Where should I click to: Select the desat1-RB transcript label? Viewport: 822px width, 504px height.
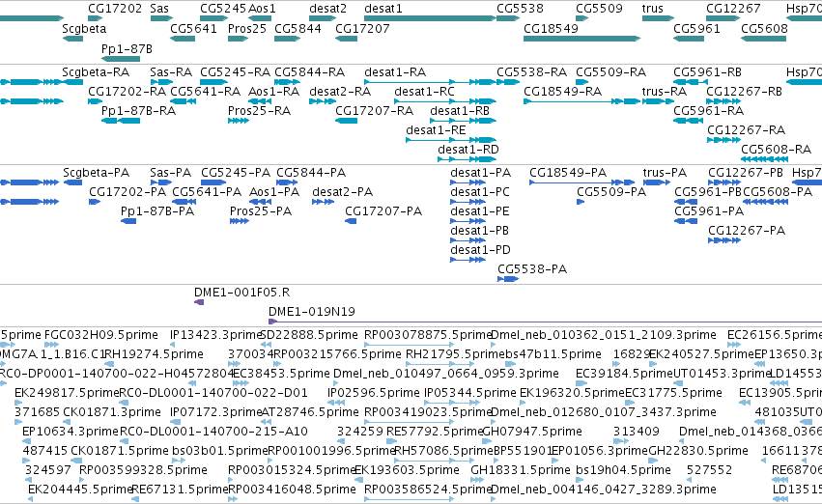[x=459, y=110]
